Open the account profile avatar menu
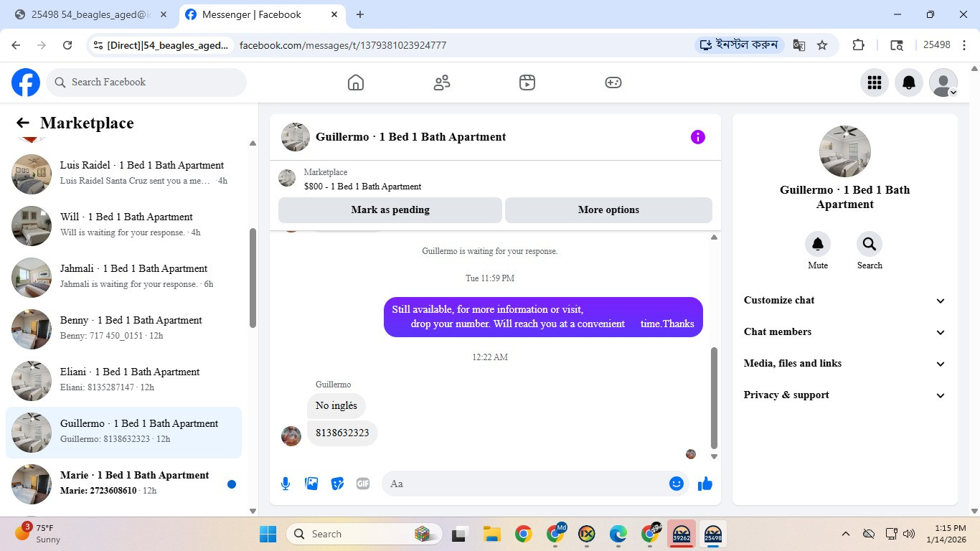The height and width of the screenshot is (551, 980). click(943, 83)
